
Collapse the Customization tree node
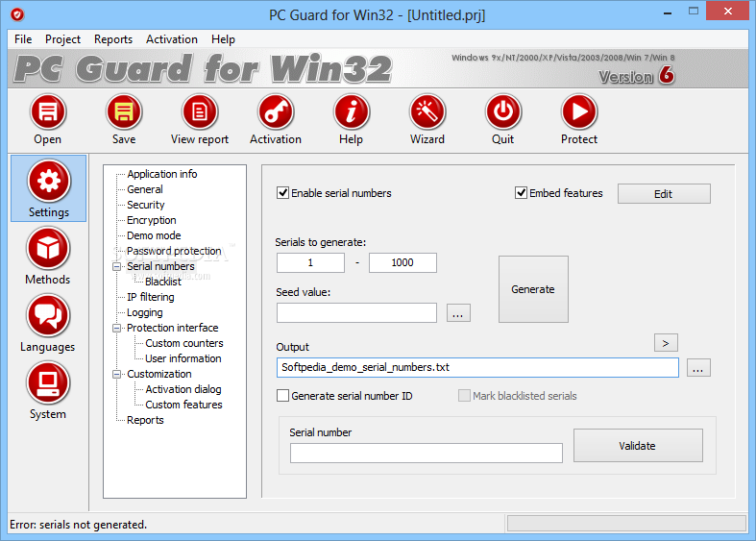(x=116, y=374)
